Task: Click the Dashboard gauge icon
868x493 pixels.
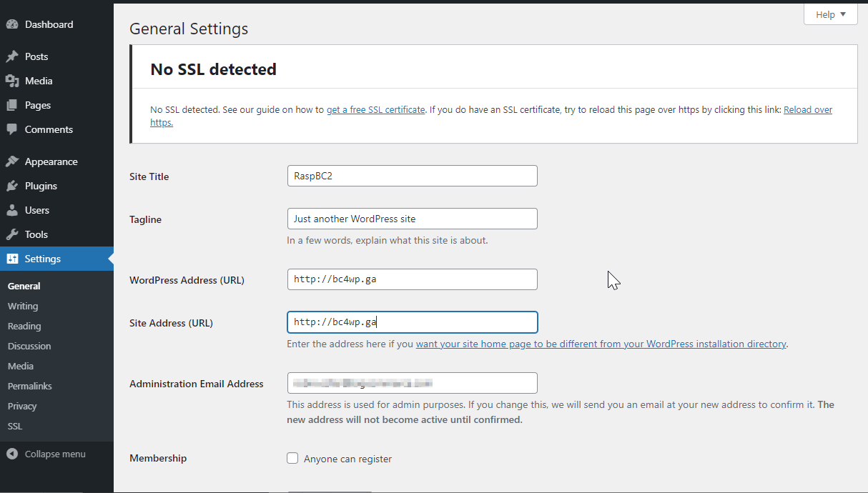Action: [12, 24]
